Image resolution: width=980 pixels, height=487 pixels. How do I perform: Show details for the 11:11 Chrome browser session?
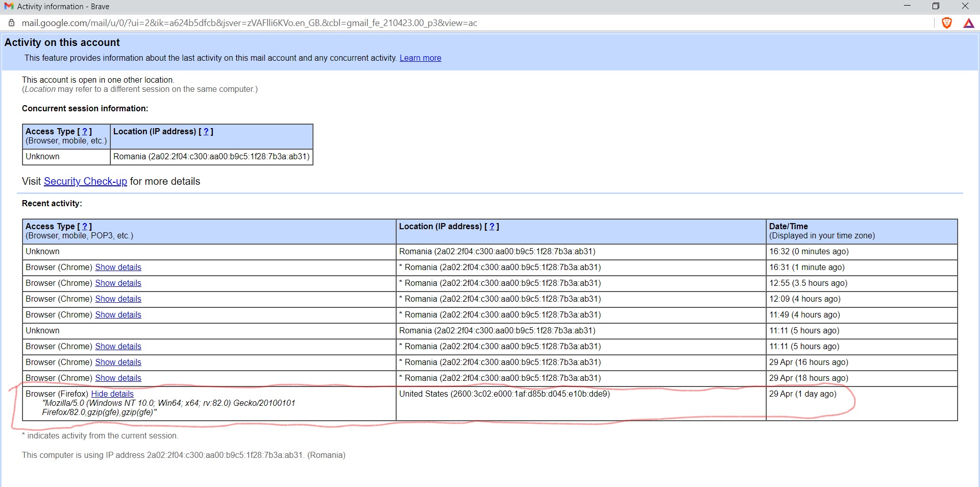coord(118,347)
